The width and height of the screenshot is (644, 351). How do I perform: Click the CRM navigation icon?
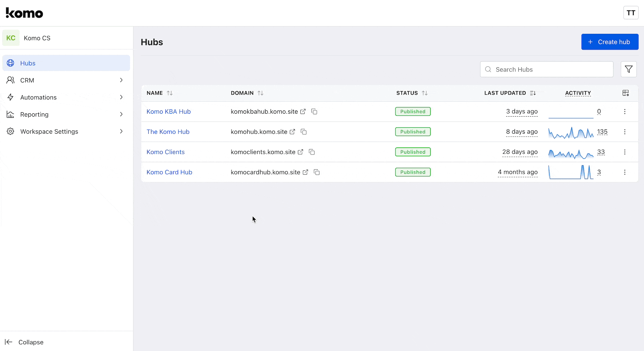tap(11, 80)
